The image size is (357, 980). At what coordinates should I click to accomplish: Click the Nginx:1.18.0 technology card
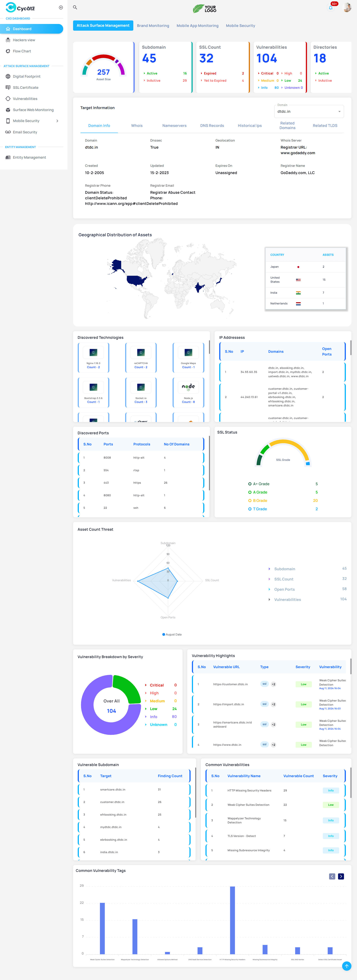tap(93, 358)
